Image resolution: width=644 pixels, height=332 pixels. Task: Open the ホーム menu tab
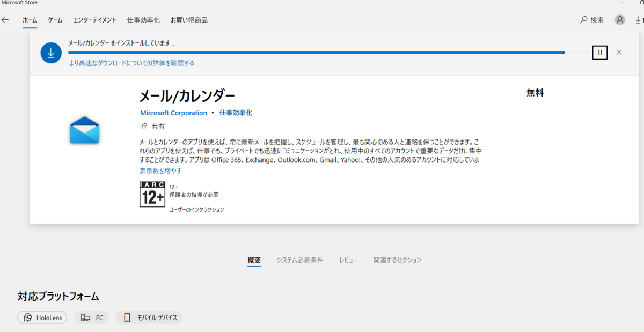(30, 20)
